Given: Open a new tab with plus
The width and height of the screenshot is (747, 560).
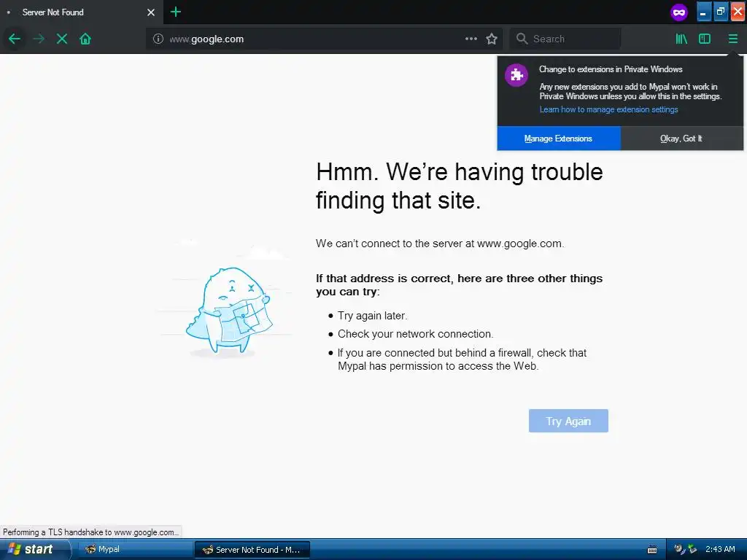Looking at the screenshot, I should point(176,12).
